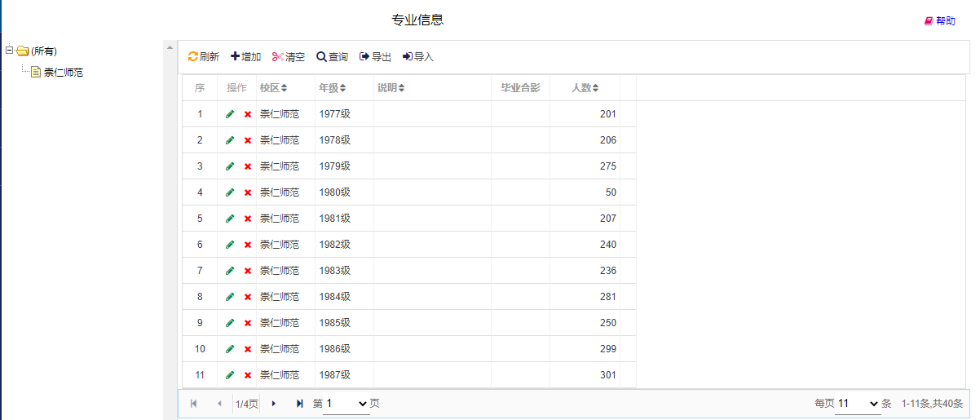980x420 pixels.
Task: Go to the previous page
Action: pos(219,404)
